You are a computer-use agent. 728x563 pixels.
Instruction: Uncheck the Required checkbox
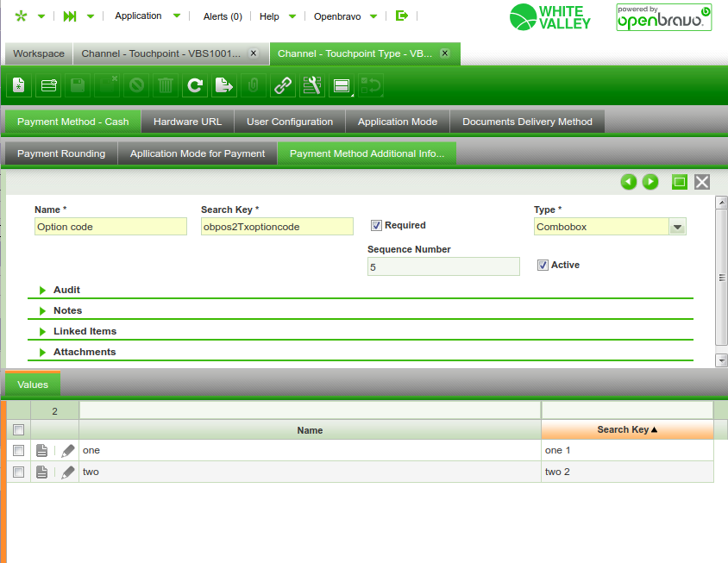[376, 225]
